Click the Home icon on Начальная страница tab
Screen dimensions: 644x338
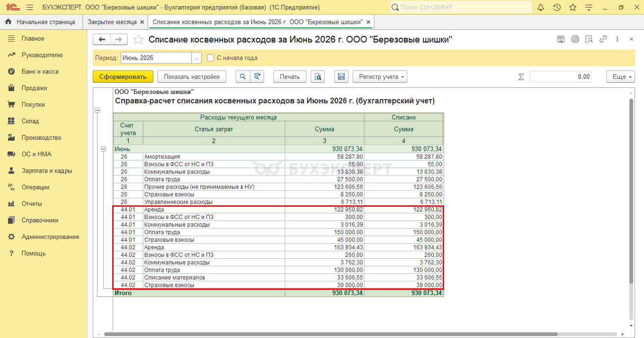[x=8, y=22]
